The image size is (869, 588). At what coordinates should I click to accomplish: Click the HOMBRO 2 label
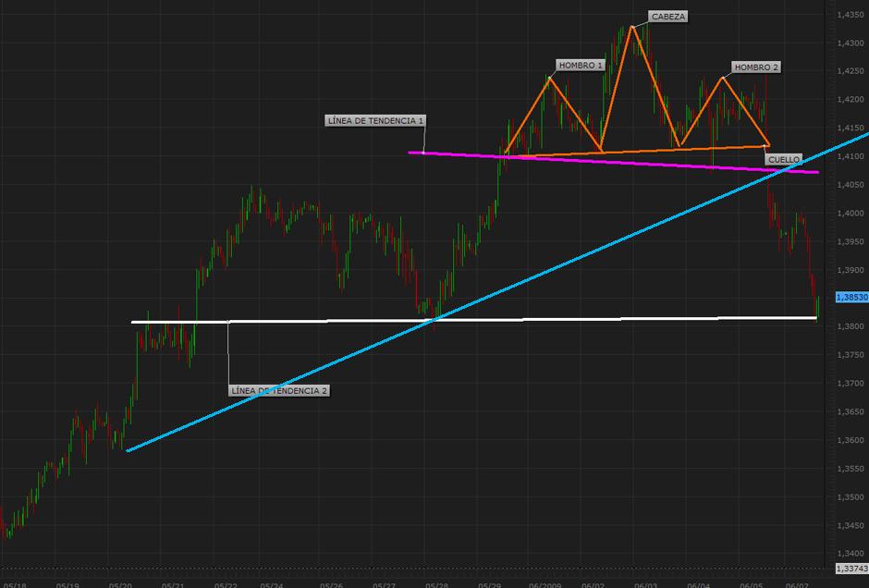(756, 67)
